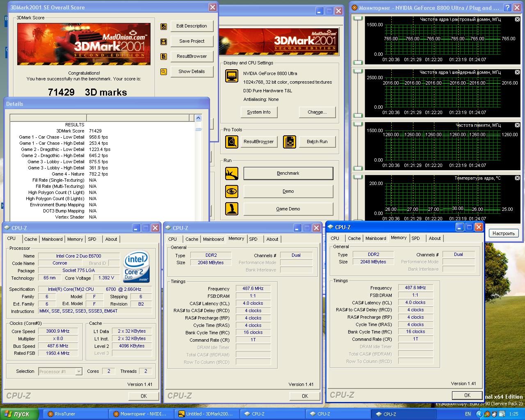Open Mainboard tab in the active CPU-Z window
This screenshot has width=525, height=420.
(376, 238)
